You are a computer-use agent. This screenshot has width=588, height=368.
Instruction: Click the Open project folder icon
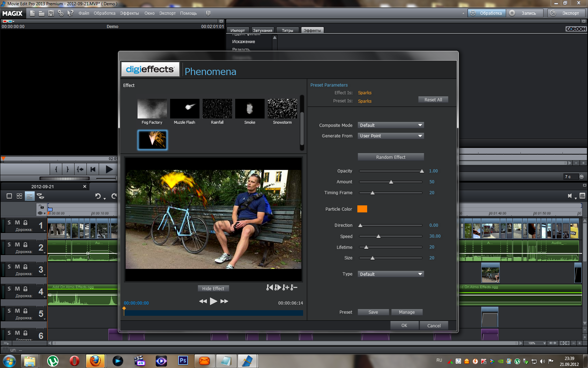(41, 13)
